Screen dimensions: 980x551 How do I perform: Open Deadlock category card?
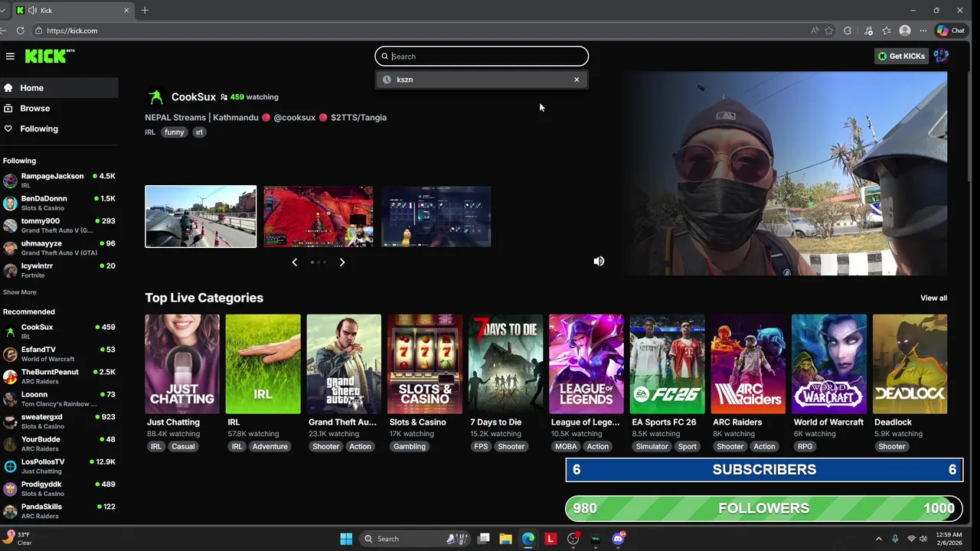[x=910, y=364]
